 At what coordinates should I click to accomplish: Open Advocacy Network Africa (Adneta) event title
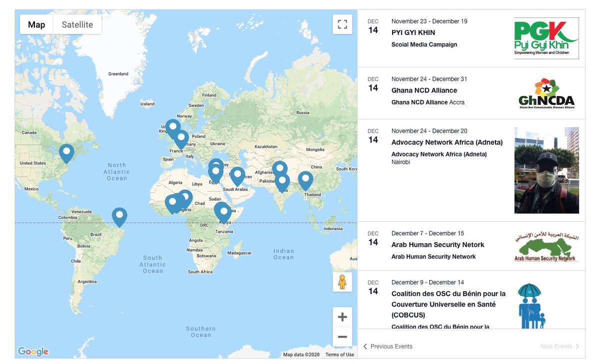click(x=447, y=142)
